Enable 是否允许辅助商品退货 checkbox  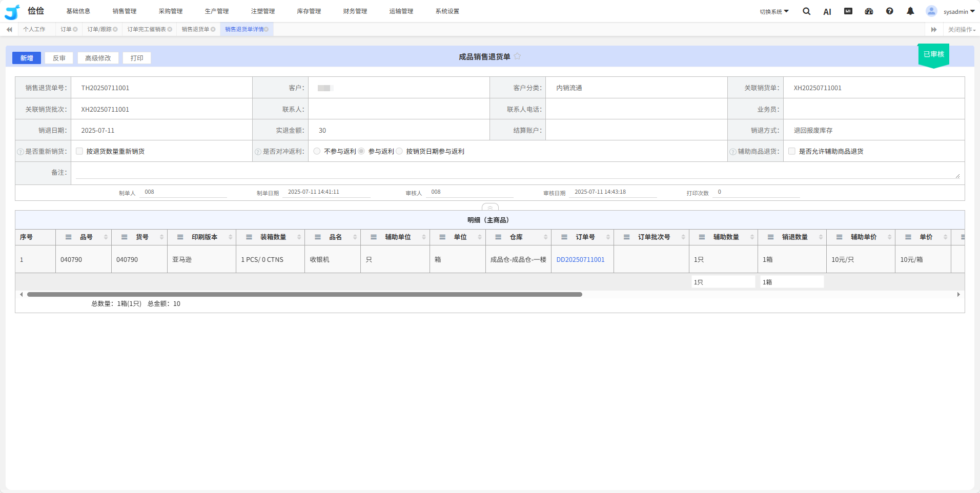tap(792, 151)
